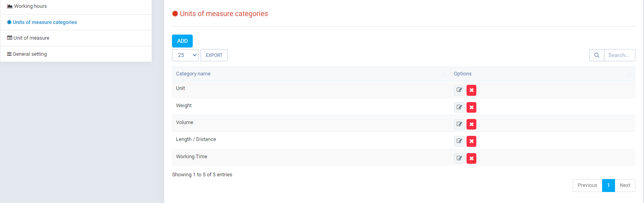
Task: Delete the Volume category
Action: tap(471, 124)
